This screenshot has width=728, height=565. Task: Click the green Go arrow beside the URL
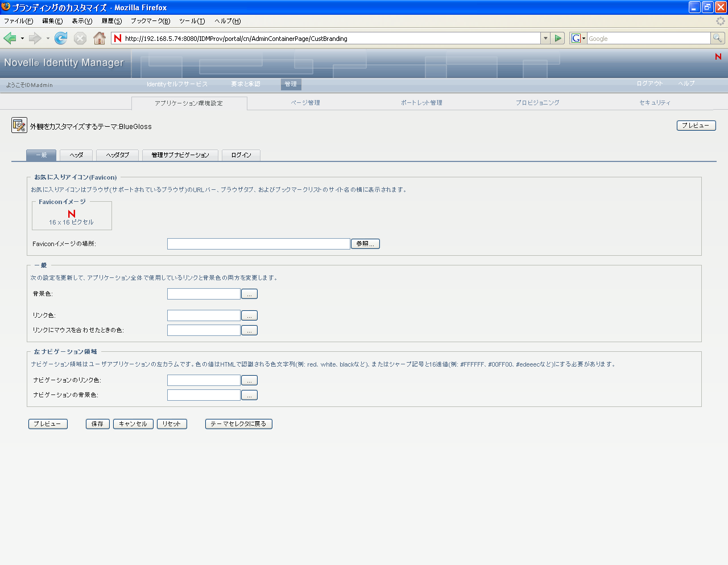coord(558,38)
